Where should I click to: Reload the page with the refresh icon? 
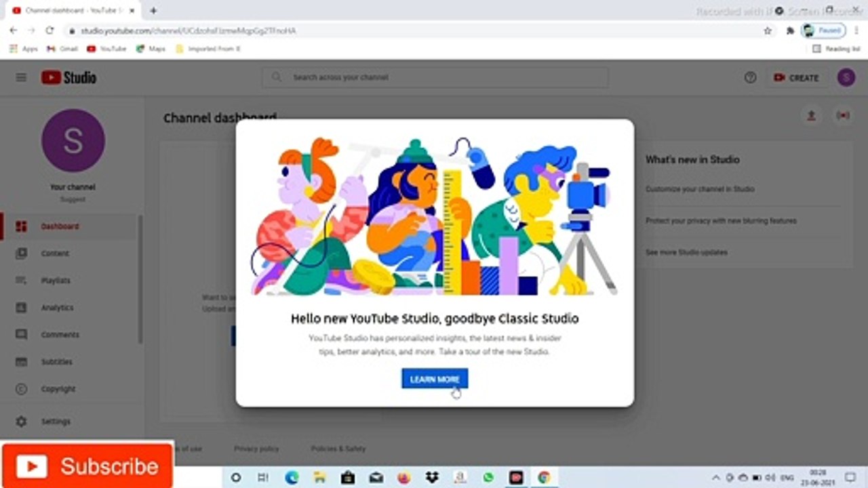pyautogui.click(x=50, y=30)
